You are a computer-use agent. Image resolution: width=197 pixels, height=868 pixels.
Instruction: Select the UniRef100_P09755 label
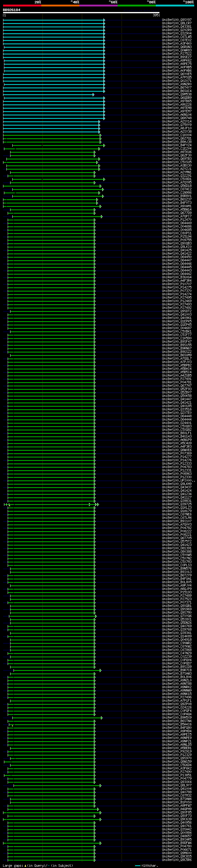click(177, 240)
